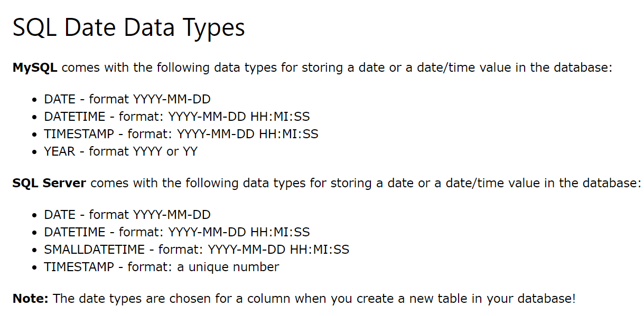Select the DATETIME list item under SQL Server
The width and height of the screenshot is (644, 316).
click(176, 232)
